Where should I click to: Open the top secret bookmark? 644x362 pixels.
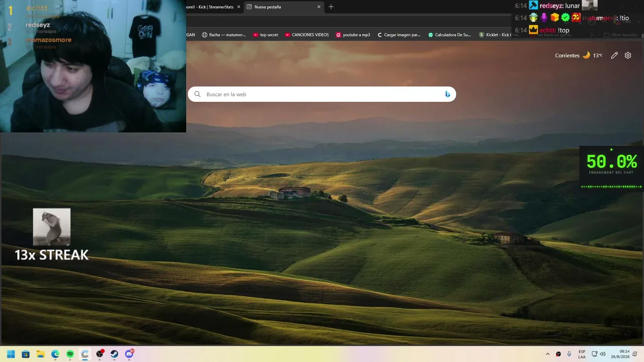(265, 35)
